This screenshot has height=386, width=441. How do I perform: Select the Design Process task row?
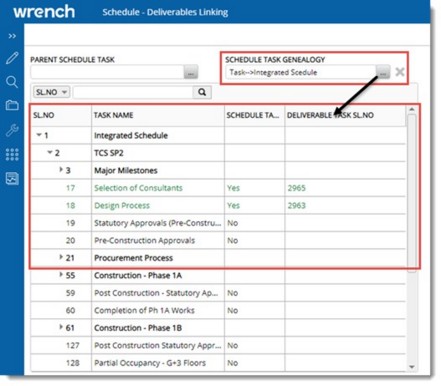point(218,205)
